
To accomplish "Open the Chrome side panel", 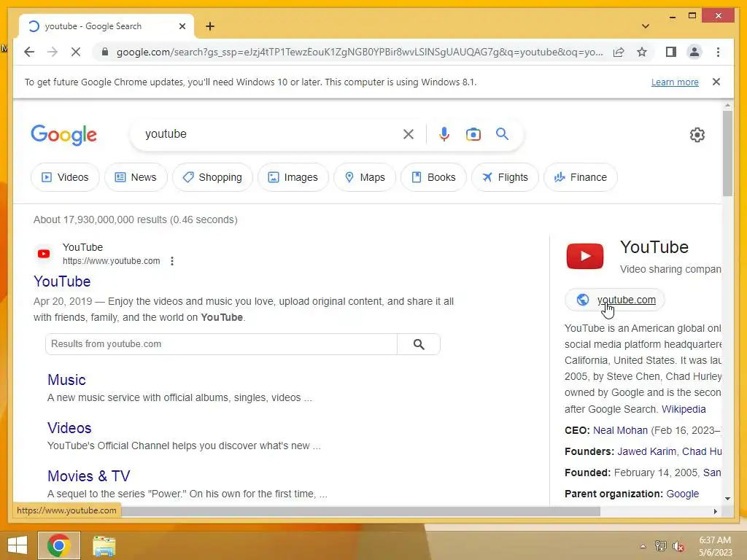I will (x=671, y=52).
